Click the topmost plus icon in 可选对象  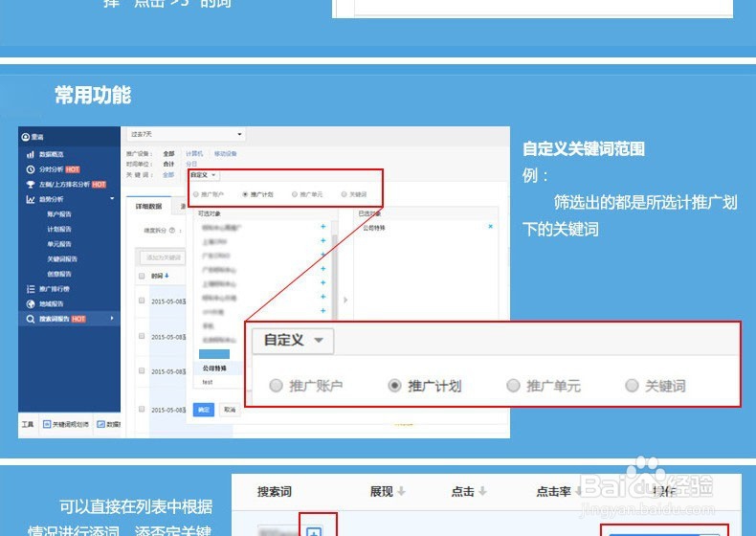coord(323,226)
